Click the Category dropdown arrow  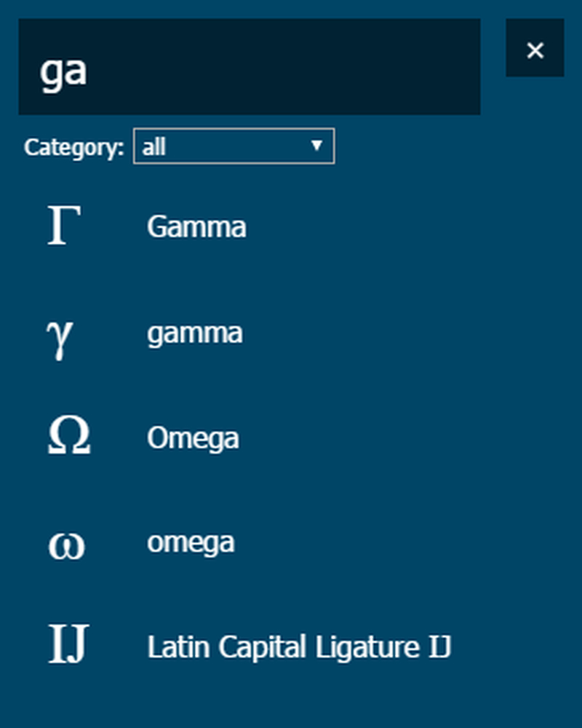(317, 146)
